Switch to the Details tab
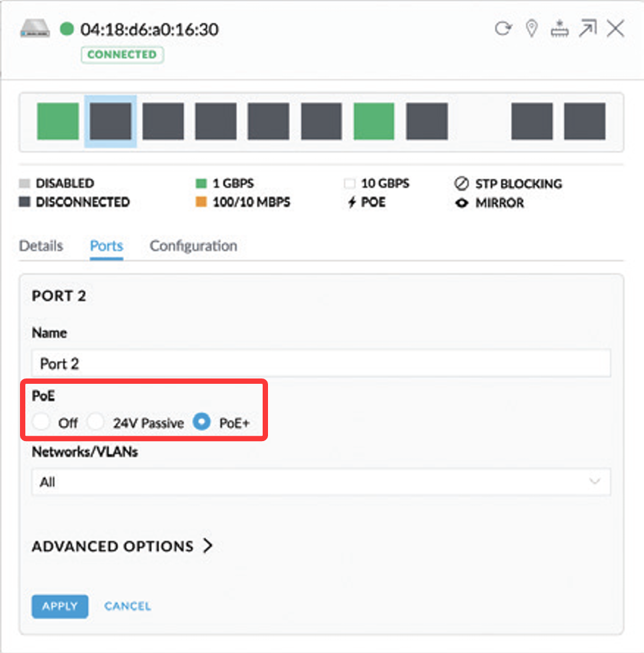Screen dimensions: 644x653 click(41, 246)
